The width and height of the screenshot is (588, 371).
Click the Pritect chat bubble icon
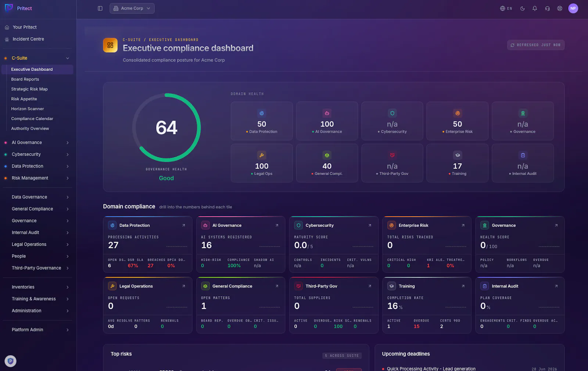coord(11,361)
